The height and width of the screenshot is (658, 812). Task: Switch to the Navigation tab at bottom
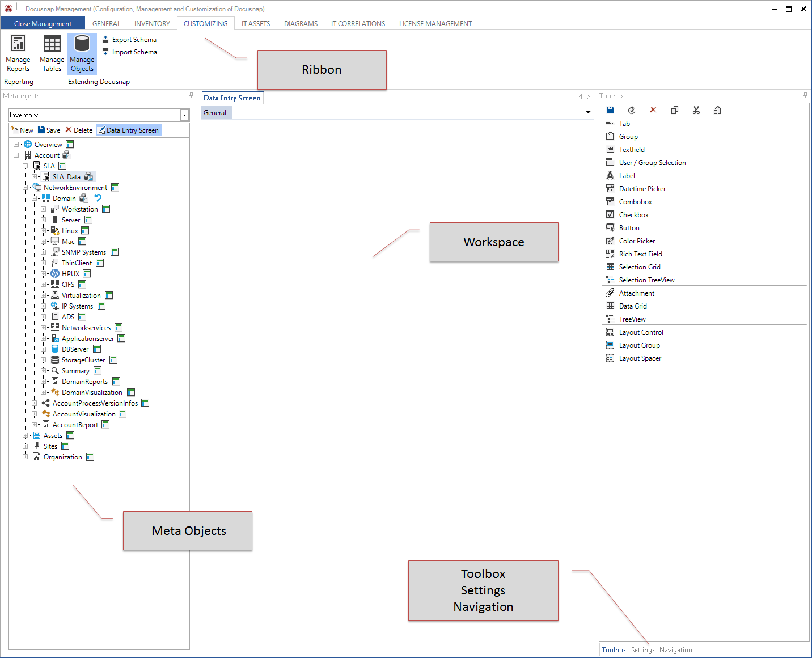point(675,650)
